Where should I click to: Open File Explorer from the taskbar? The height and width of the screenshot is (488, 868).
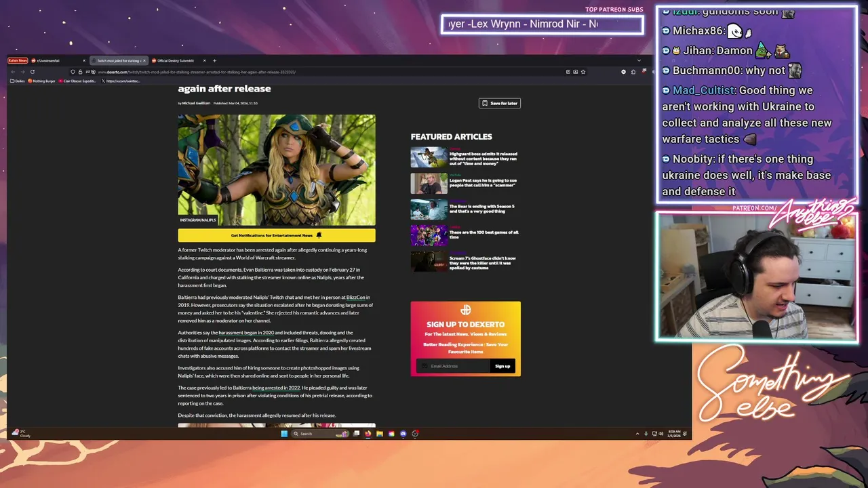pyautogui.click(x=380, y=434)
